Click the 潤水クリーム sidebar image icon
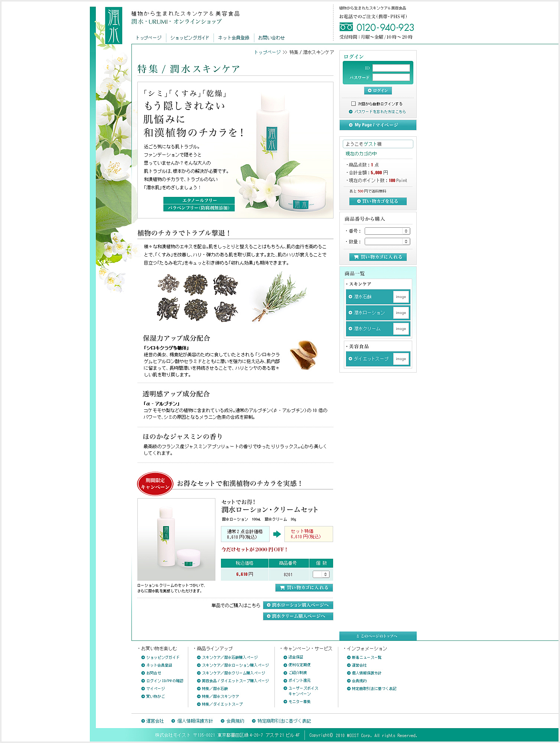560x743 pixels. click(401, 329)
